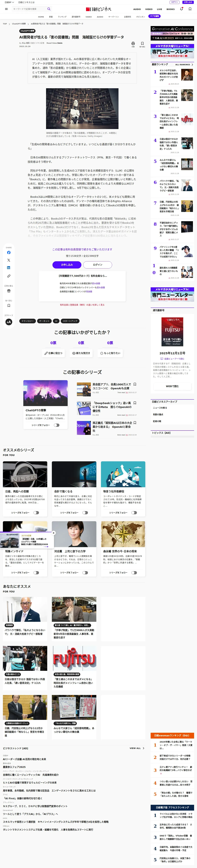Change font size with AA button
The height and width of the screenshot is (868, 197).
pos(9,322)
